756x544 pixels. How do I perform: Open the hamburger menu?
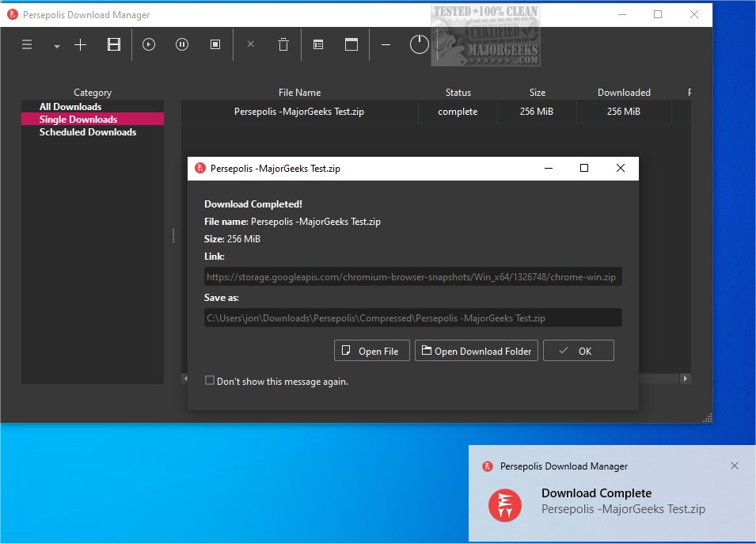(26, 44)
